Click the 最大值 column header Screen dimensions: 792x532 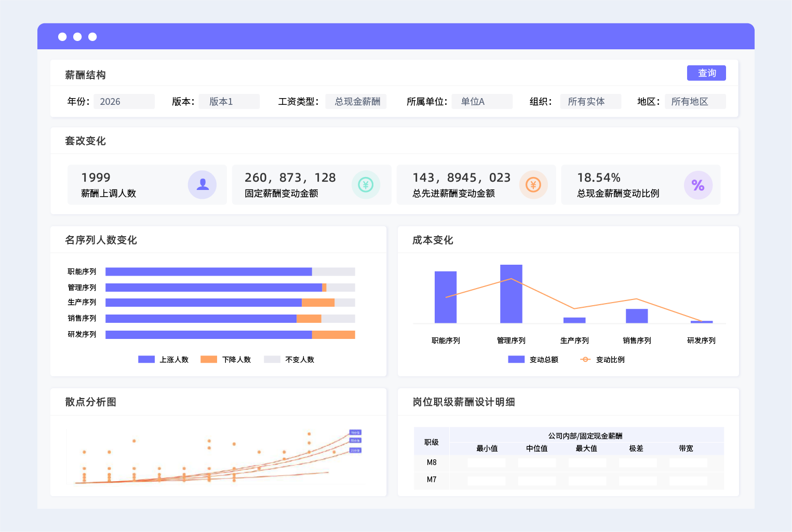(586, 448)
